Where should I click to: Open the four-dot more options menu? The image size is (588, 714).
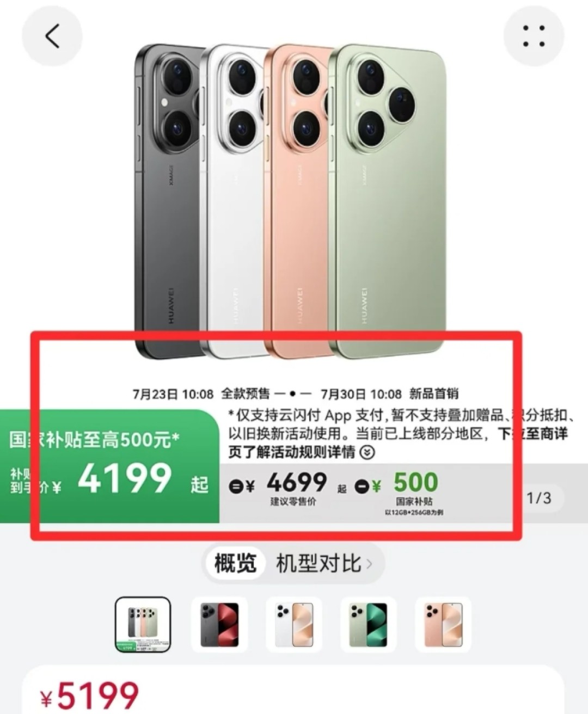[534, 36]
